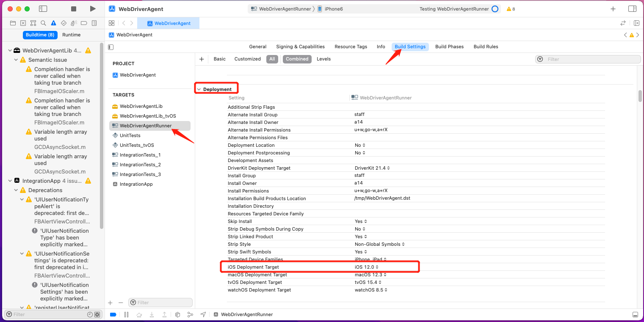Show All build settings

pyautogui.click(x=272, y=59)
